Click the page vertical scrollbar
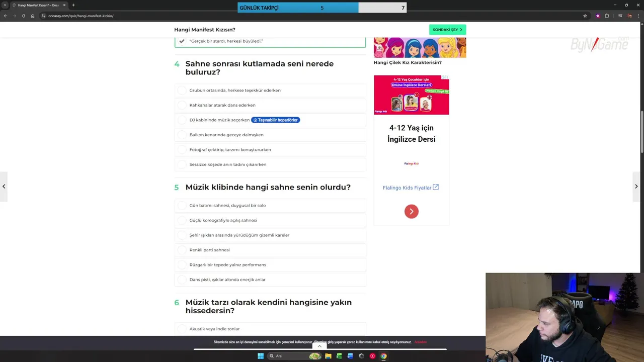Screen dimensions: 644x362 coord(641,131)
